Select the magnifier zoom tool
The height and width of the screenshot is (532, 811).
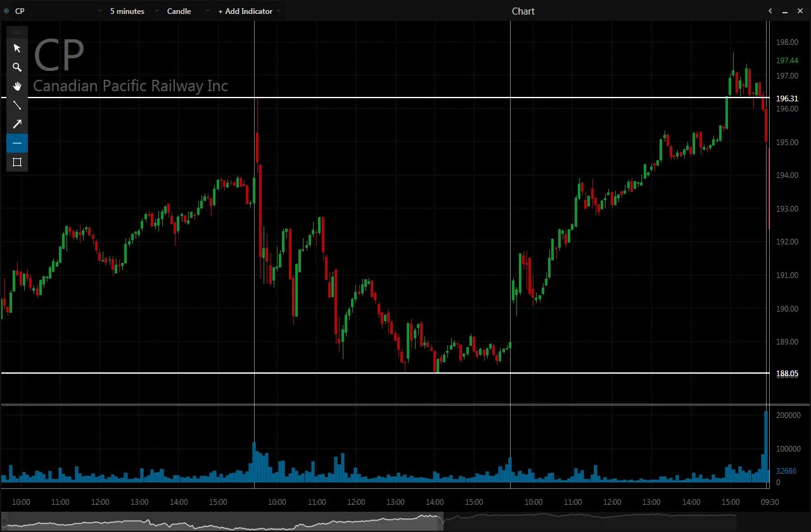[17, 67]
